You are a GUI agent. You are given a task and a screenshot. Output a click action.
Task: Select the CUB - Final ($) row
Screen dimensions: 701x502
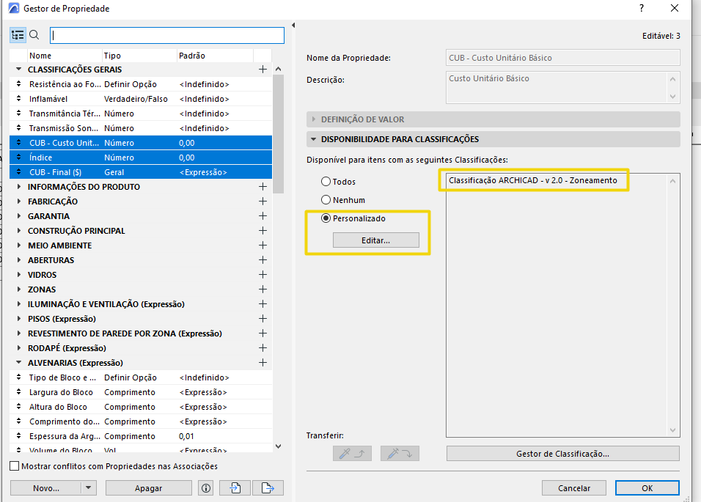[x=141, y=172]
